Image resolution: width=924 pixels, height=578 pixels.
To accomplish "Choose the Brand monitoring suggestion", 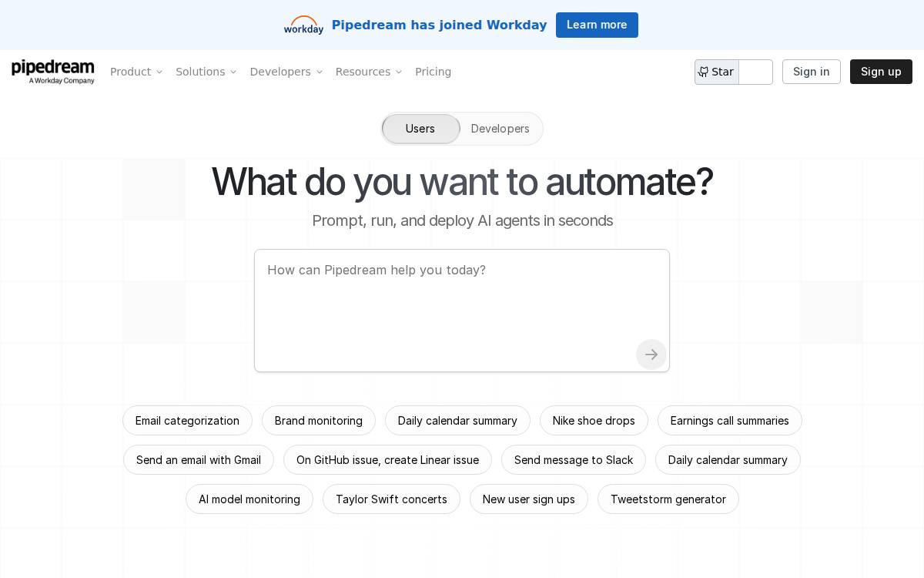I will [x=319, y=421].
